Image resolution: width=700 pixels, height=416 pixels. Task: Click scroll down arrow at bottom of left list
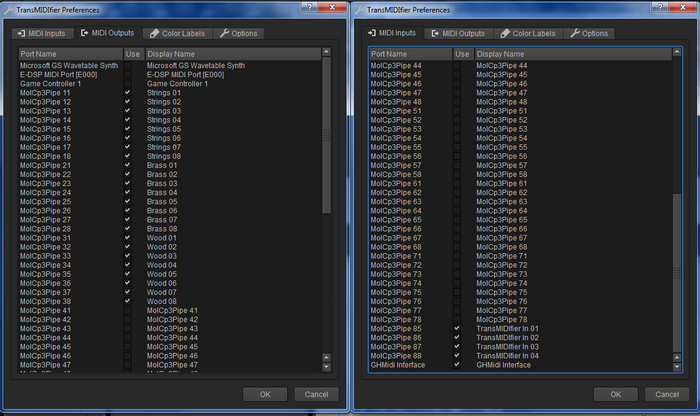326,367
